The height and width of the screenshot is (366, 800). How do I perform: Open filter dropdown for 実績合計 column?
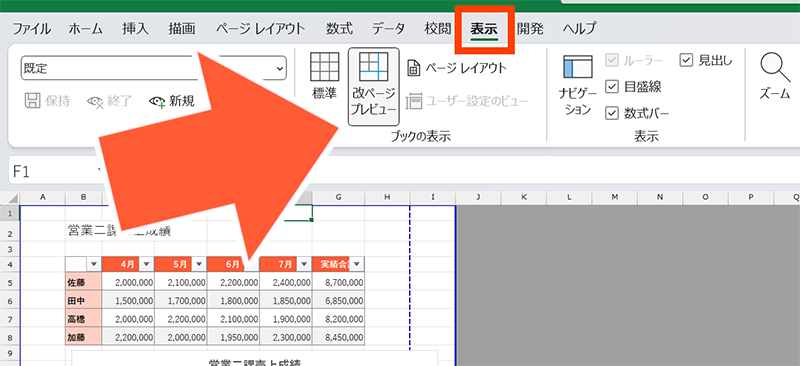click(x=357, y=264)
